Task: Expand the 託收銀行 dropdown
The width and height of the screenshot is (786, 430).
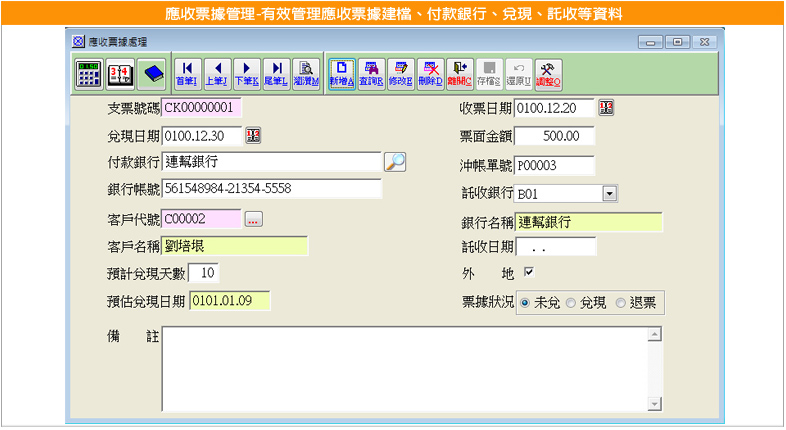Action: (610, 194)
